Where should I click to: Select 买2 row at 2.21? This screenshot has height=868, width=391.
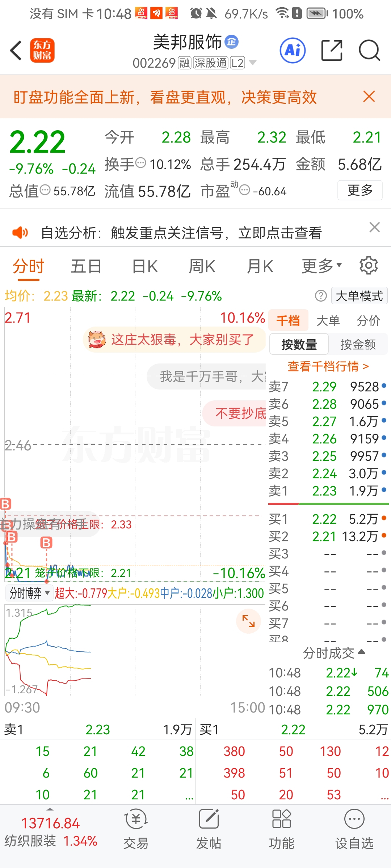pyautogui.click(x=328, y=536)
